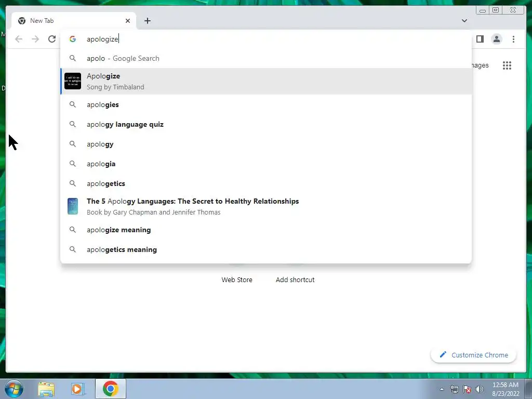Screen dimensions: 532x399
Task: Choose 'apologize meaning' suggestion
Action: pos(266,230)
